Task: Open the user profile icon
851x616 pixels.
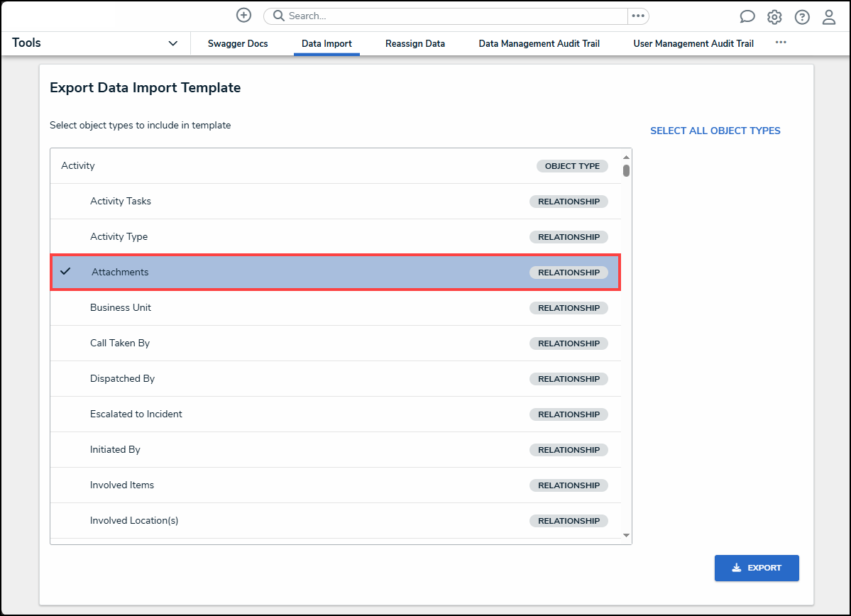Action: 829,17
